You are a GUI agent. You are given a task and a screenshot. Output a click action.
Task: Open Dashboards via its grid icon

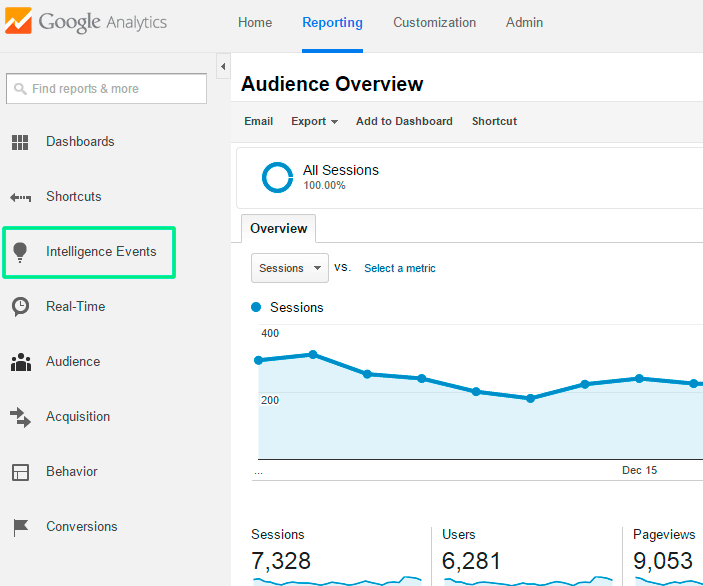20,142
